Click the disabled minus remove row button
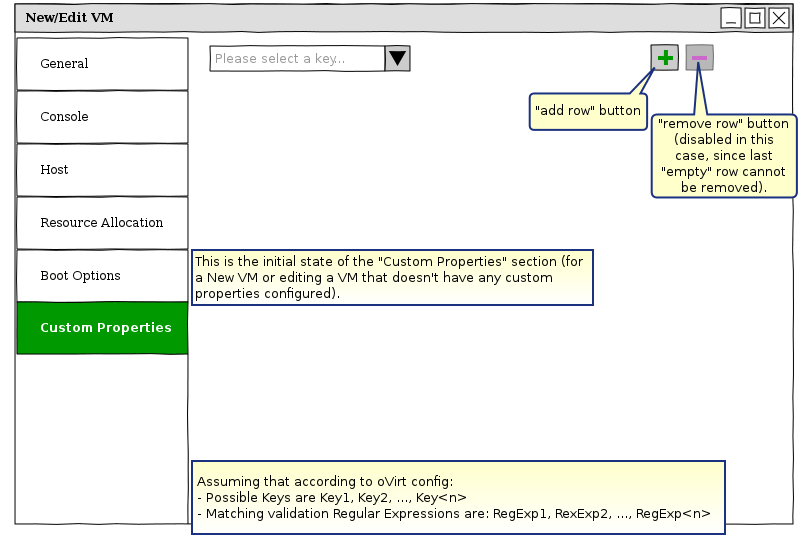The image size is (800, 540). [699, 58]
